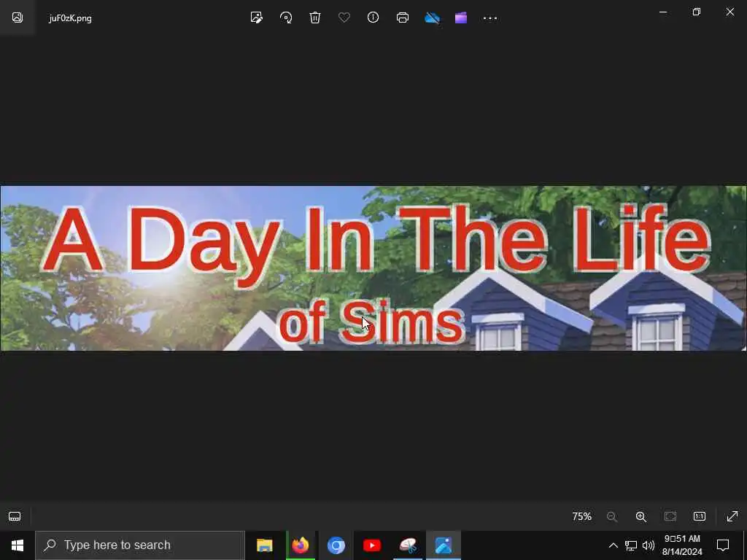Open File Explorer from the taskbar
Image resolution: width=747 pixels, height=560 pixels.
264,545
